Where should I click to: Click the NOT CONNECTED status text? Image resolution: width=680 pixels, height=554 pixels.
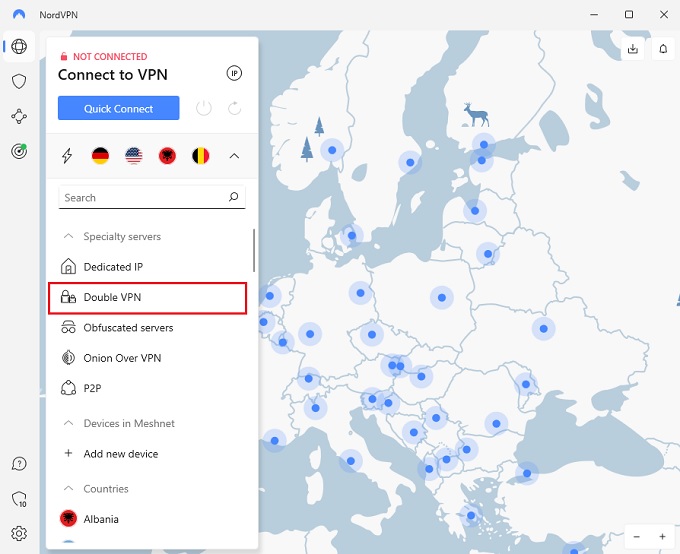pyautogui.click(x=110, y=56)
